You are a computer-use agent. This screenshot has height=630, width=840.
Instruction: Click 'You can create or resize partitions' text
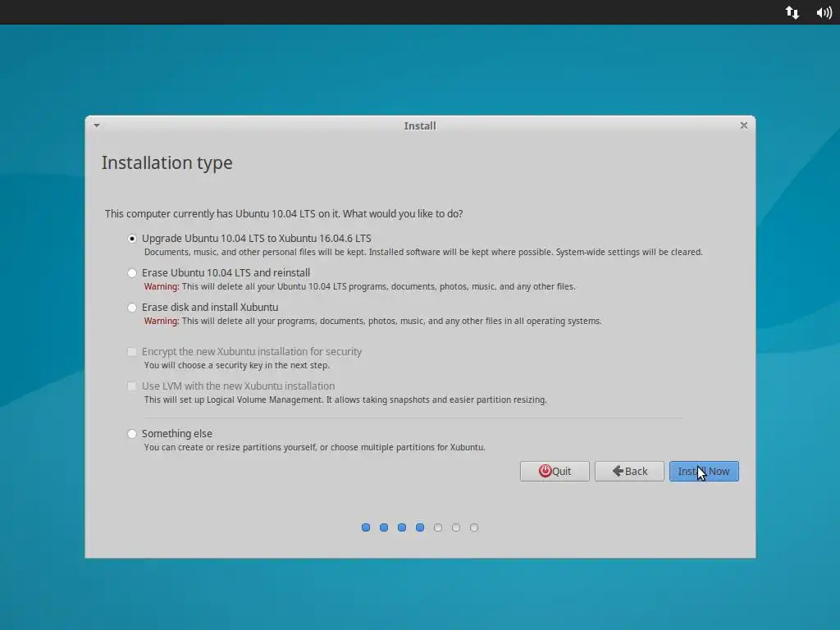point(314,447)
